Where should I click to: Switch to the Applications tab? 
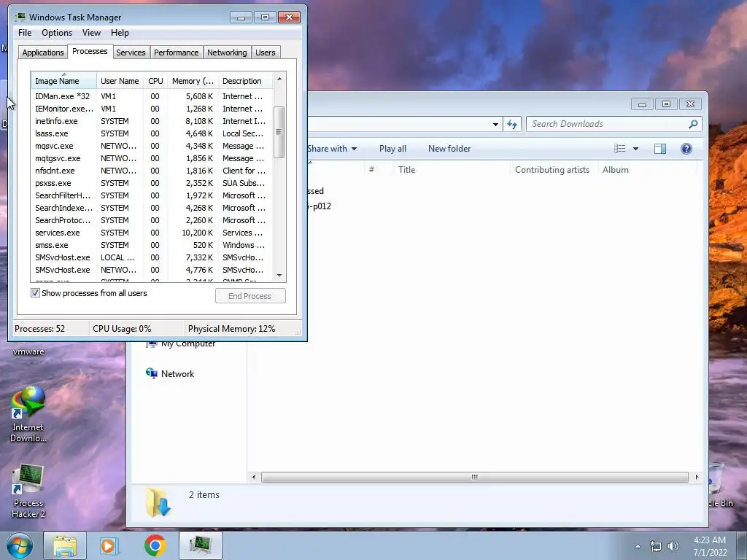43,52
